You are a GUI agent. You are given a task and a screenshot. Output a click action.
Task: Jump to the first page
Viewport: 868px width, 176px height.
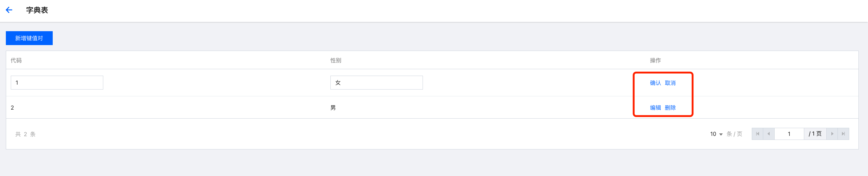(757, 134)
